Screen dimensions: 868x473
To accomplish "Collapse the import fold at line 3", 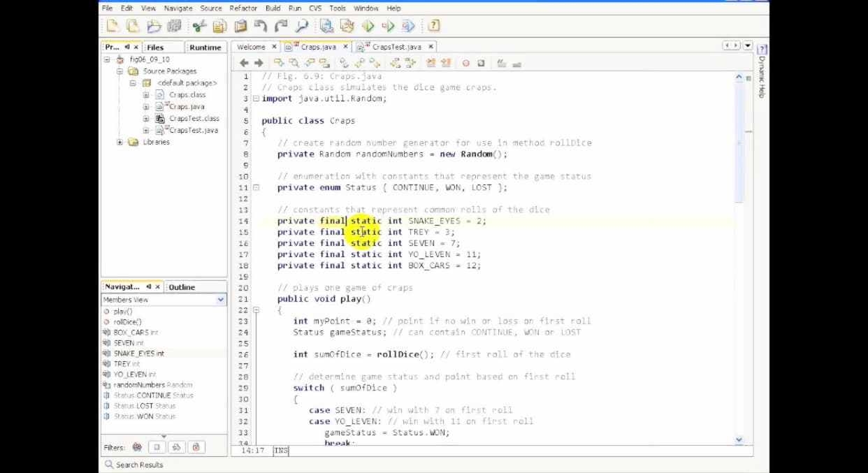I will pos(256,99).
